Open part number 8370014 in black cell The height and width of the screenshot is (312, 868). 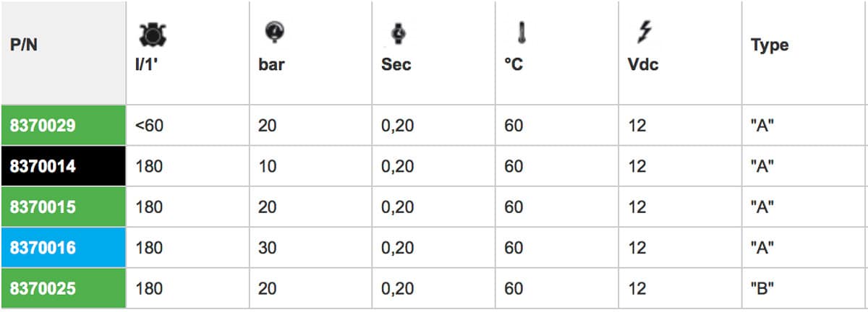click(43, 166)
